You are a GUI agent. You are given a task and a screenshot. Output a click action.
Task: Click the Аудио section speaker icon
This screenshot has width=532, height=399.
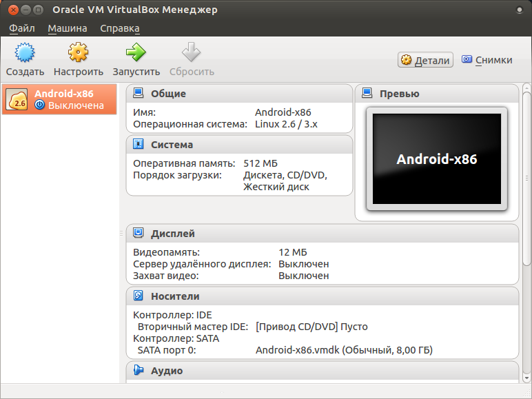coord(138,370)
